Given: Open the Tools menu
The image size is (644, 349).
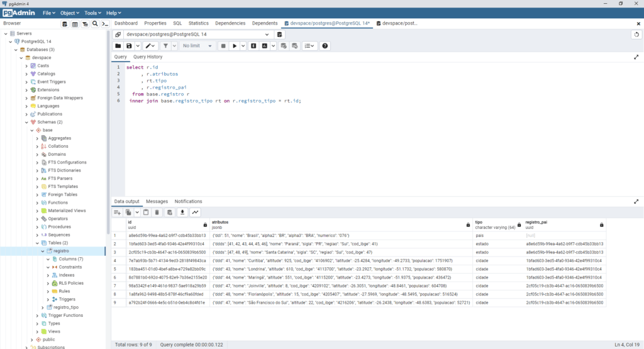Looking at the screenshot, I should pos(92,13).
